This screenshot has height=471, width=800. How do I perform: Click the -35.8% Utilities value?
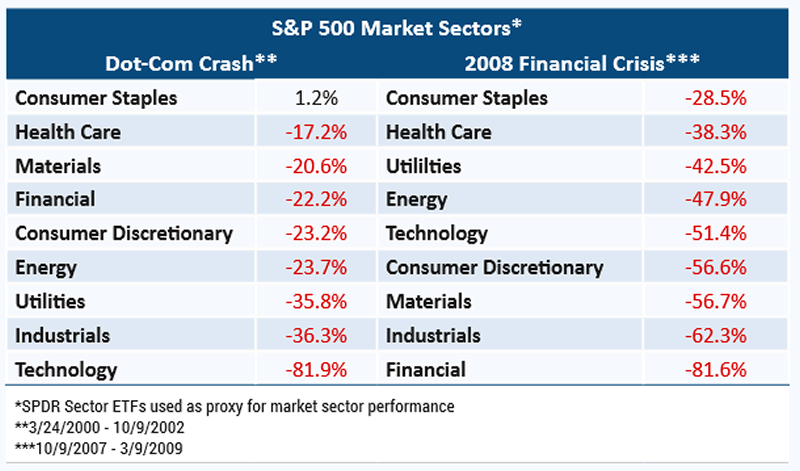pyautogui.click(x=318, y=301)
